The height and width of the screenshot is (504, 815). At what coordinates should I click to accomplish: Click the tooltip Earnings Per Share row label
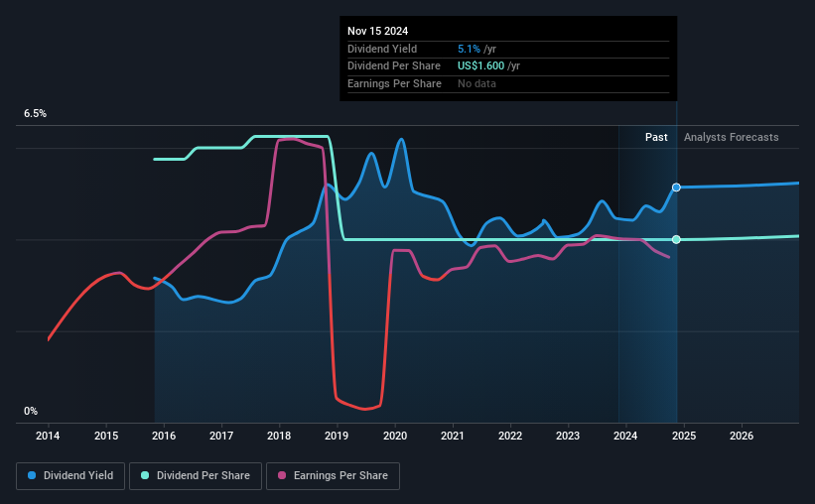pyautogui.click(x=394, y=83)
